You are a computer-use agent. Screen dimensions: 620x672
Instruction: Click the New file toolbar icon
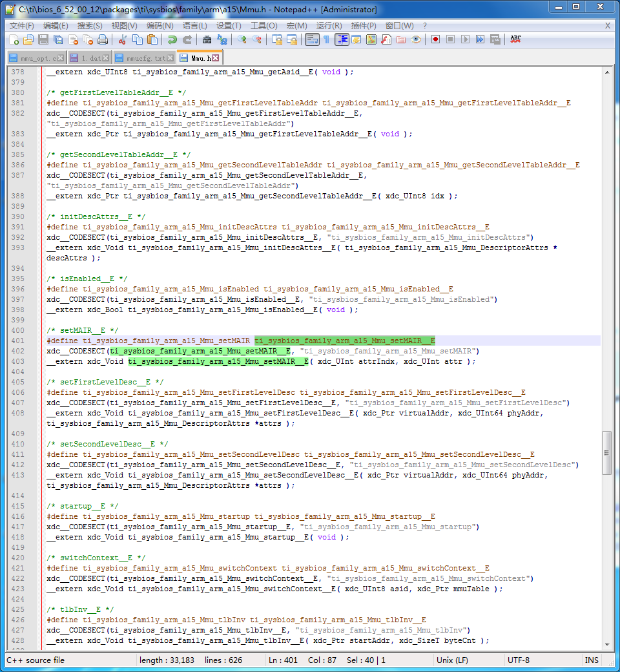14,40
